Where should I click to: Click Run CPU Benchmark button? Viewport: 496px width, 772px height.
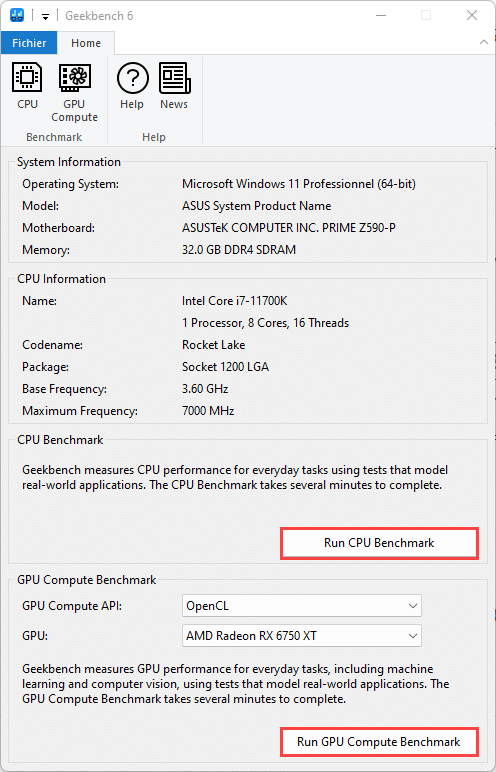tap(379, 543)
